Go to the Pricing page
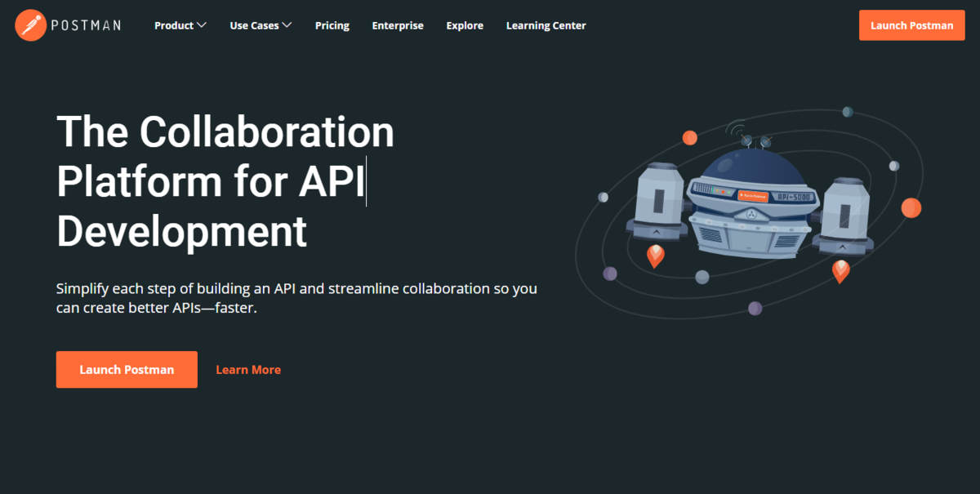 [332, 25]
